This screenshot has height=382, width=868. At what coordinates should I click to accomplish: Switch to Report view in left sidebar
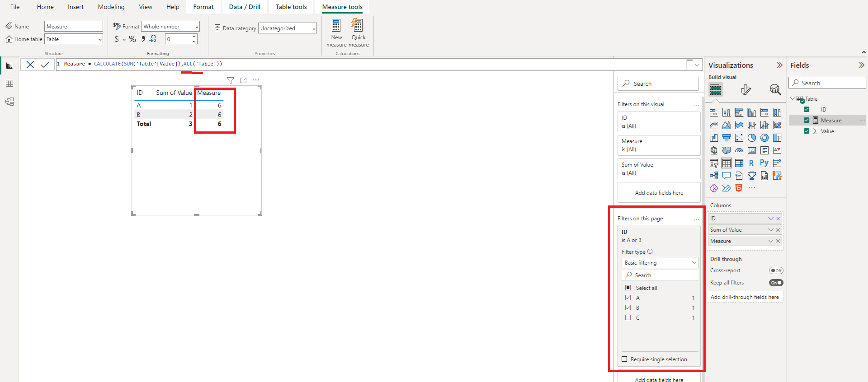(9, 66)
